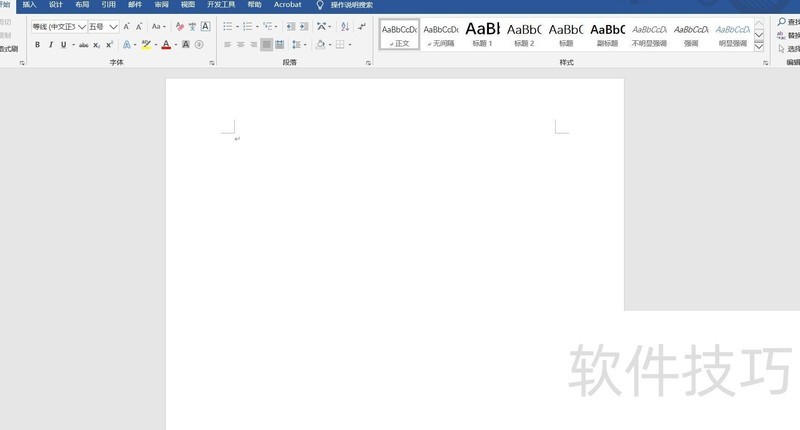800x430 pixels.
Task: Open the font name dropdown
Action: pos(82,27)
